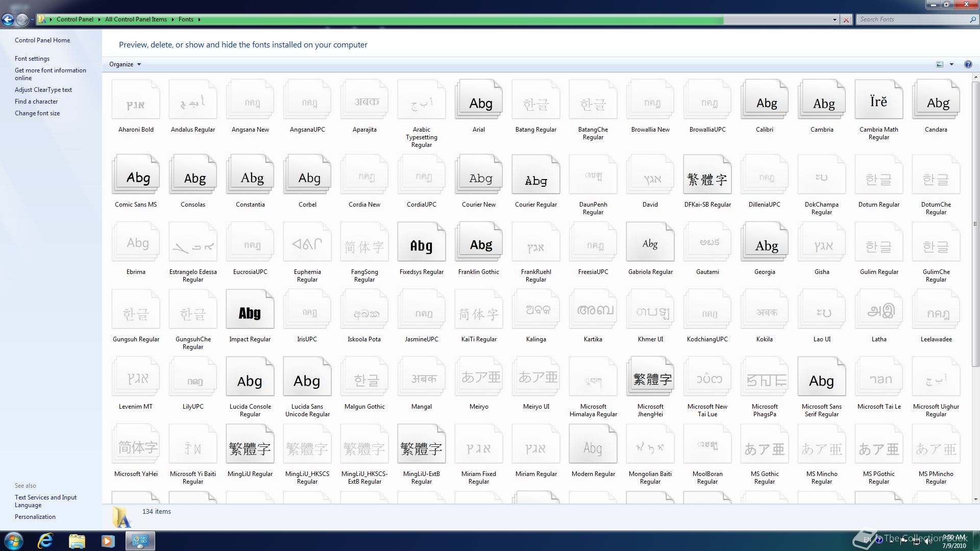Select the Franklin Gothic font
This screenshot has height=551, width=980.
(x=479, y=242)
